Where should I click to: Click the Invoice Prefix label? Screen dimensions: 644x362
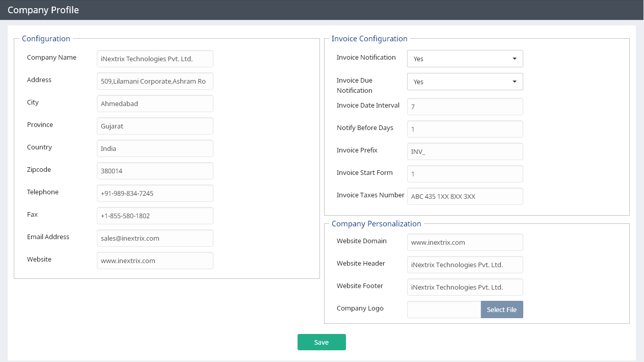coord(357,150)
